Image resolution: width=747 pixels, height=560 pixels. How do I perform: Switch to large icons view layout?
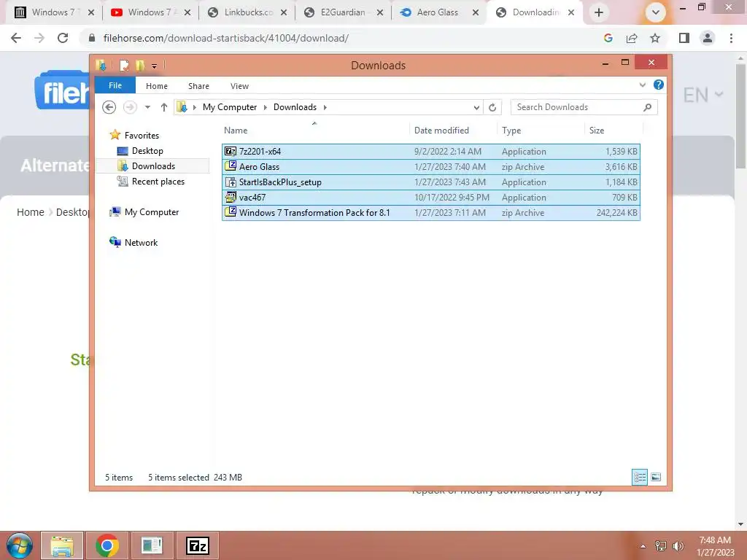click(656, 477)
